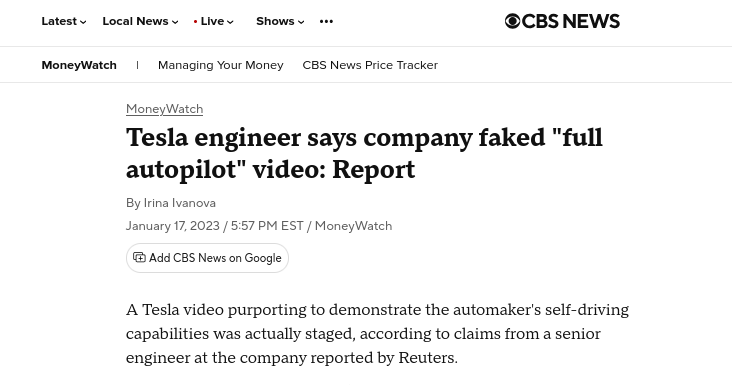Expand the Shows dropdown chevron
732x385 pixels.
[x=301, y=22]
